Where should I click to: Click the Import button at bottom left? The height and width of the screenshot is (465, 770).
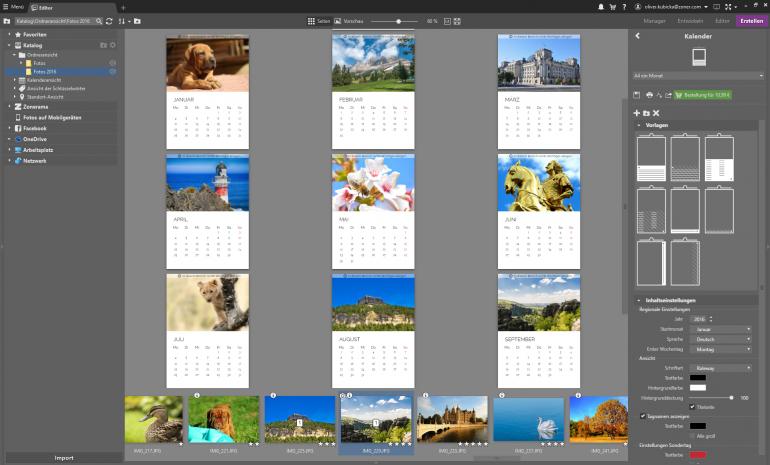64,458
